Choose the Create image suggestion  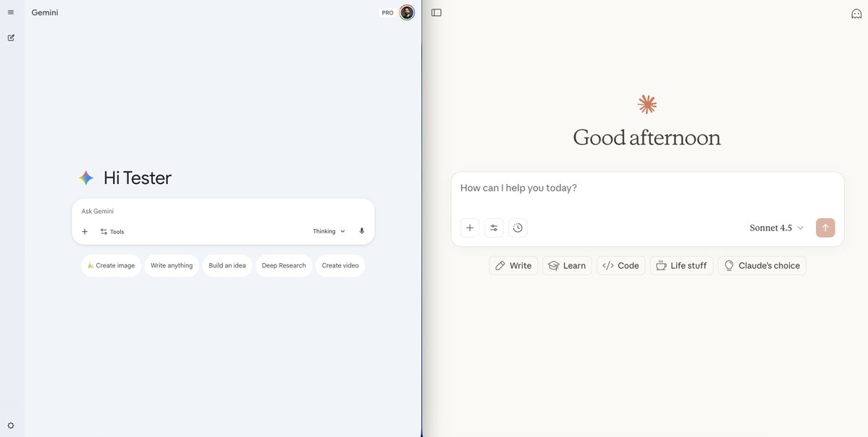pos(111,265)
